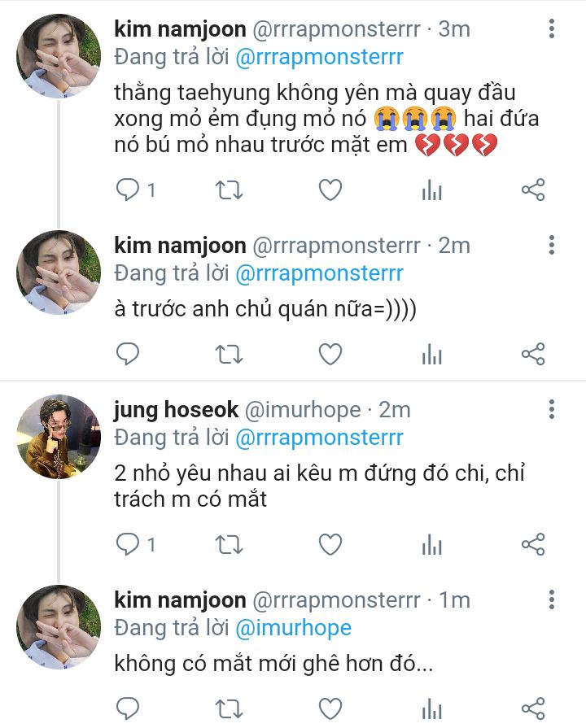Open @rrrapmonsterrr link in hoseok's reply
Screen dimensions: 586x728
(319, 438)
